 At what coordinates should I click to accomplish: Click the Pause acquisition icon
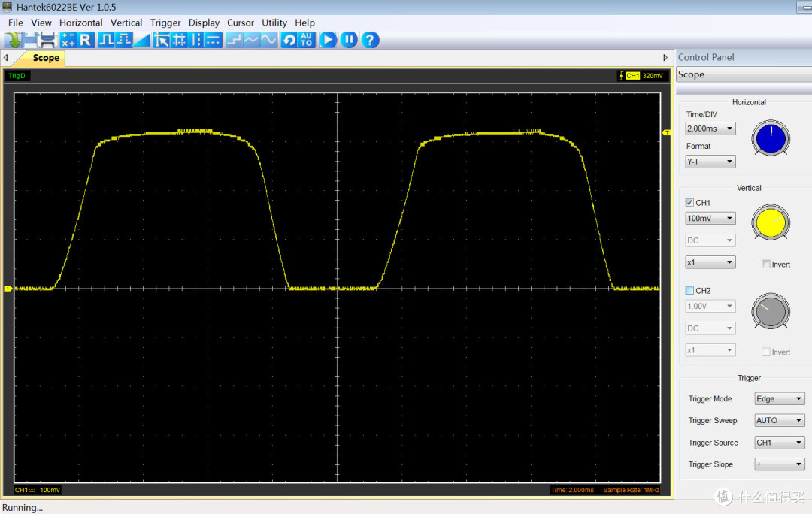click(349, 40)
